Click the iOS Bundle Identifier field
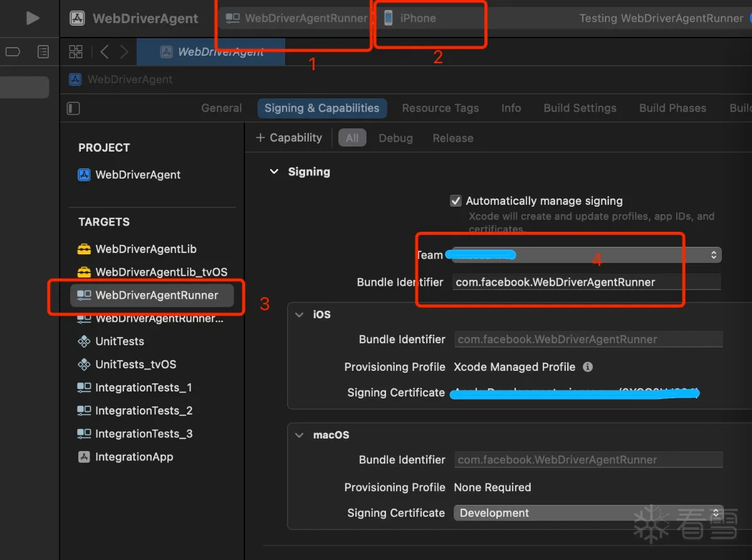The height and width of the screenshot is (560, 752). (588, 340)
